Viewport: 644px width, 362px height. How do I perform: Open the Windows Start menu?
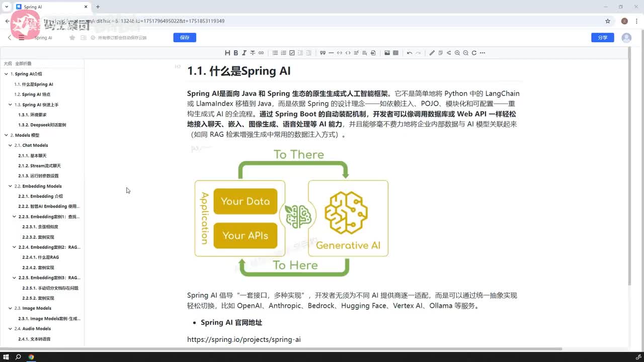(6, 357)
